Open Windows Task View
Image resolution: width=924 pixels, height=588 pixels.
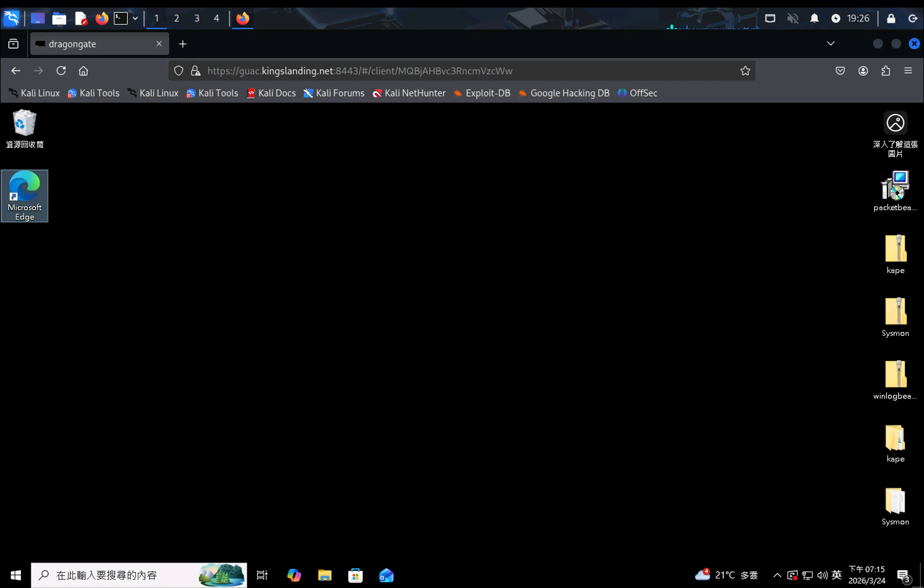tap(262, 575)
